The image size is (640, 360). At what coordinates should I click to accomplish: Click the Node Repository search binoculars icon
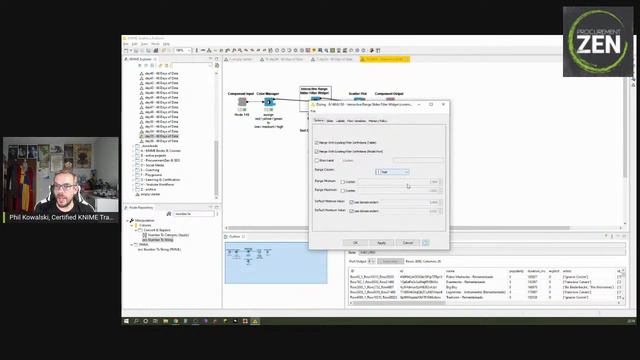point(169,214)
